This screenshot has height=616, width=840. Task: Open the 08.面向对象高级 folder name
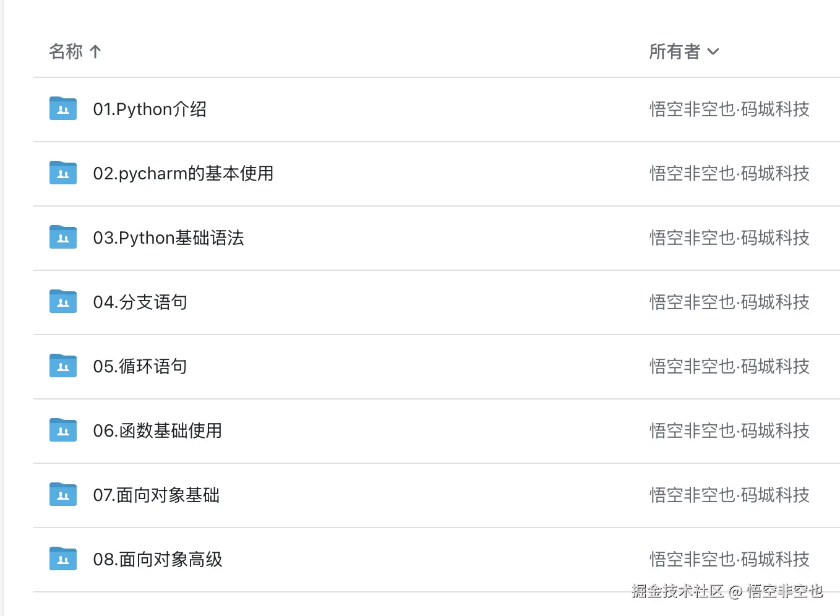pyautogui.click(x=158, y=560)
